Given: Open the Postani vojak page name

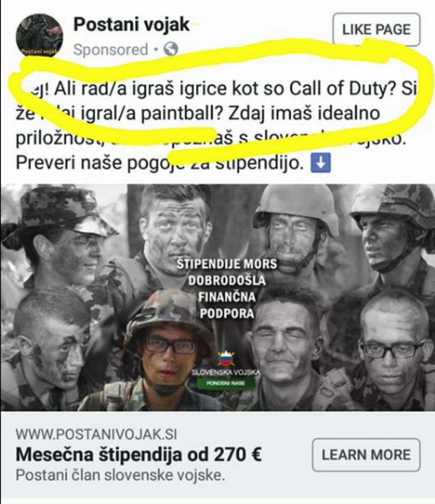Looking at the screenshot, I should (x=132, y=25).
